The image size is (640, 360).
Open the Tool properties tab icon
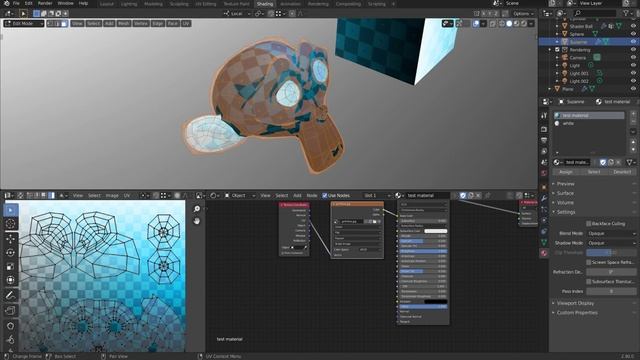pyautogui.click(x=544, y=116)
